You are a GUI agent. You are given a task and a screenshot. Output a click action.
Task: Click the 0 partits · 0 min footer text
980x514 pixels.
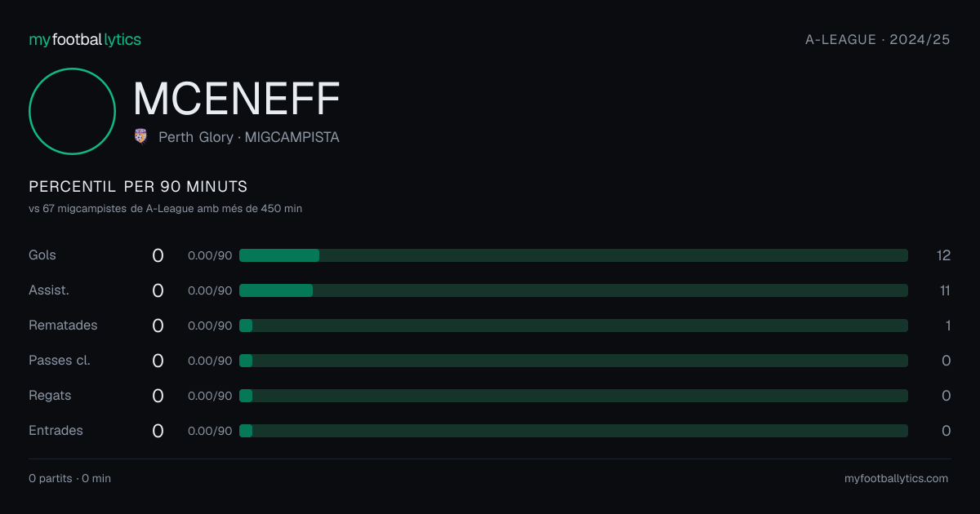(69, 478)
